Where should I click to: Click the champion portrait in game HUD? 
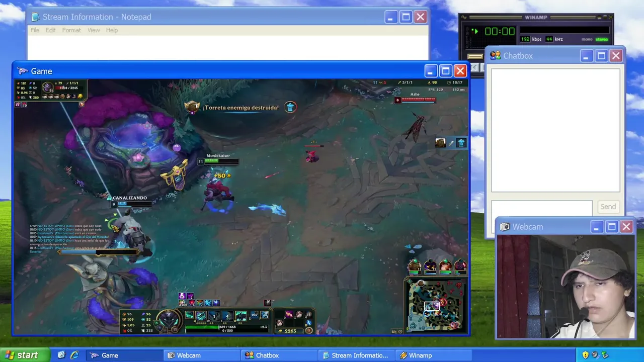tap(169, 320)
